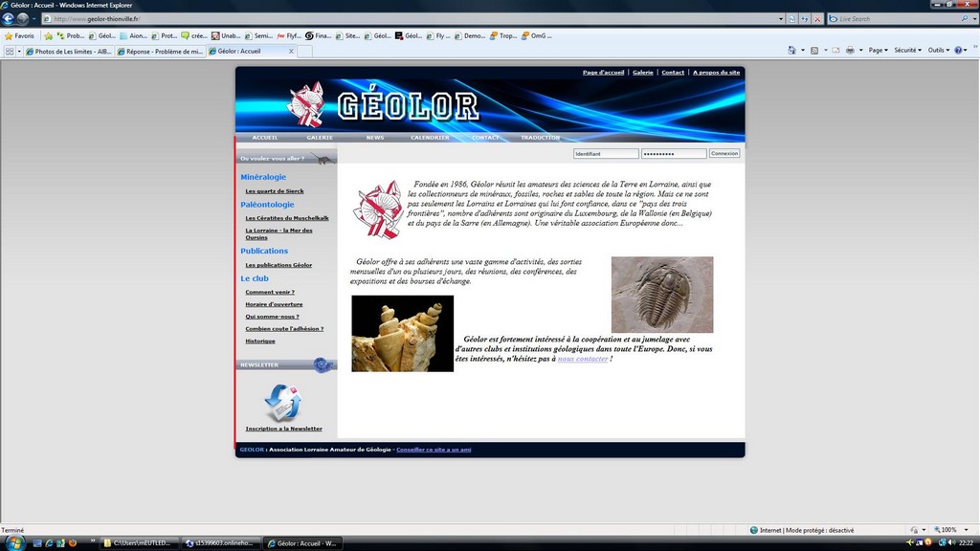This screenshot has width=980, height=551.
Task: Go back with the browser Back arrow
Action: pyautogui.click(x=8, y=19)
